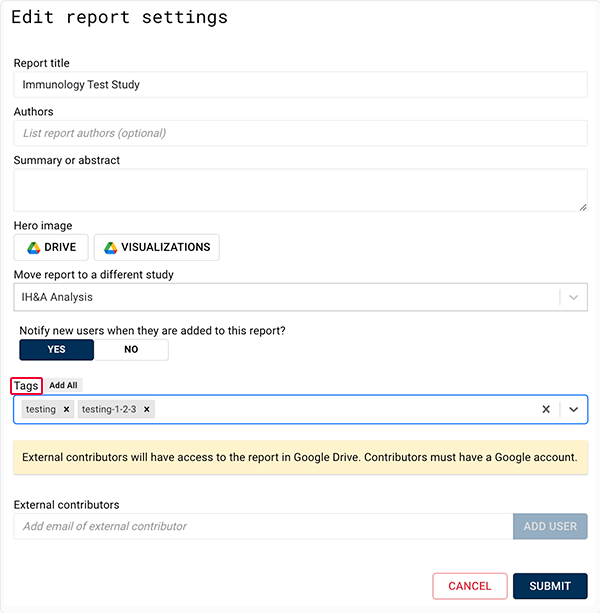600x613 pixels.
Task: Expand the Tags dropdown chevron
Action: pos(574,409)
